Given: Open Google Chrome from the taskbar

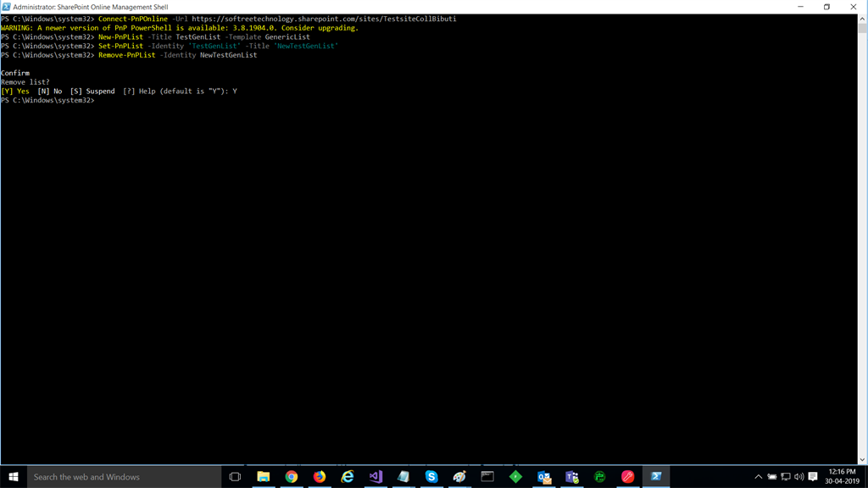Looking at the screenshot, I should [292, 476].
